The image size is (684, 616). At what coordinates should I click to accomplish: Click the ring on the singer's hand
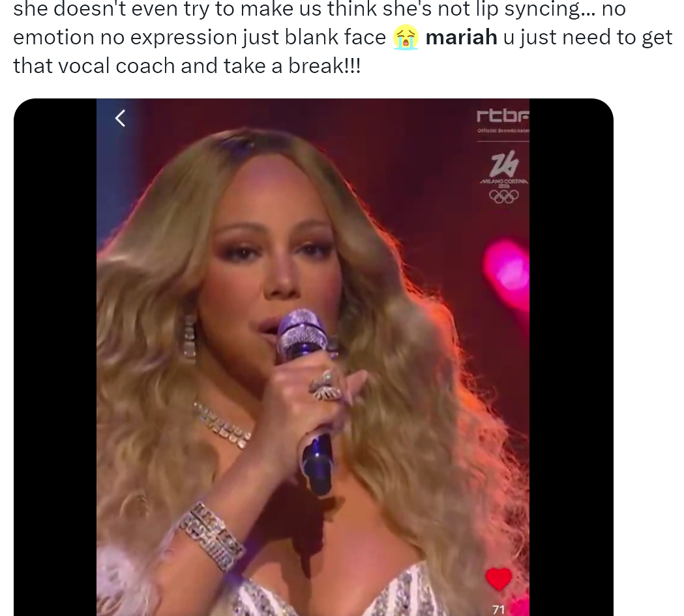326,387
